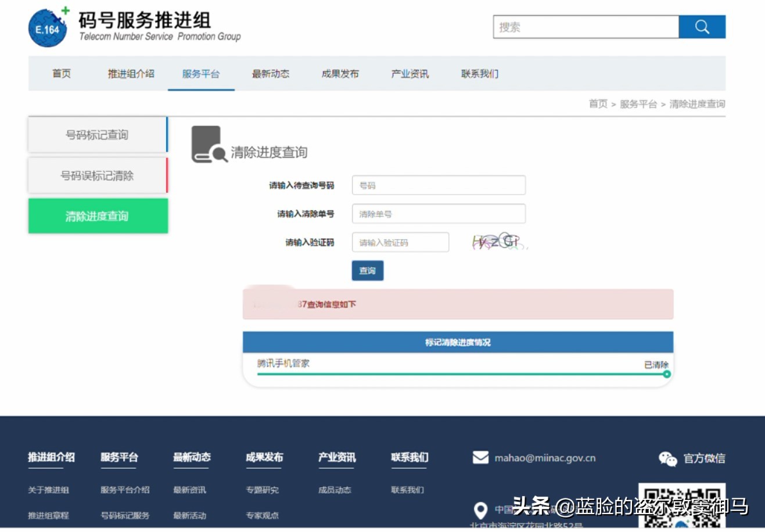Click the envelope icon beside the email address
Screen dimensions: 765x532
coord(480,458)
